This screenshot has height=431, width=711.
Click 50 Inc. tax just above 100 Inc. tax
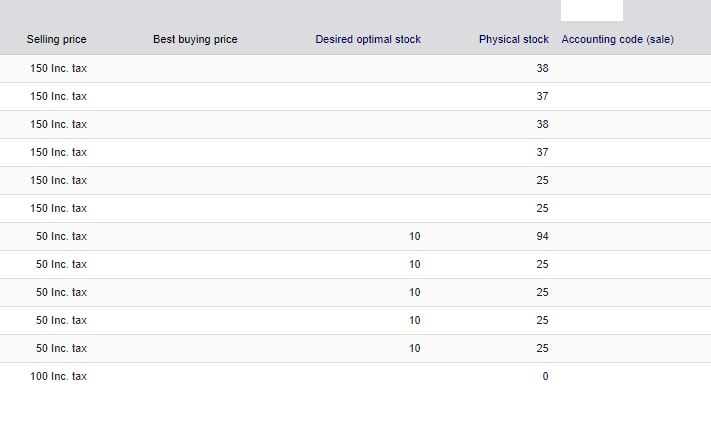pos(61,348)
